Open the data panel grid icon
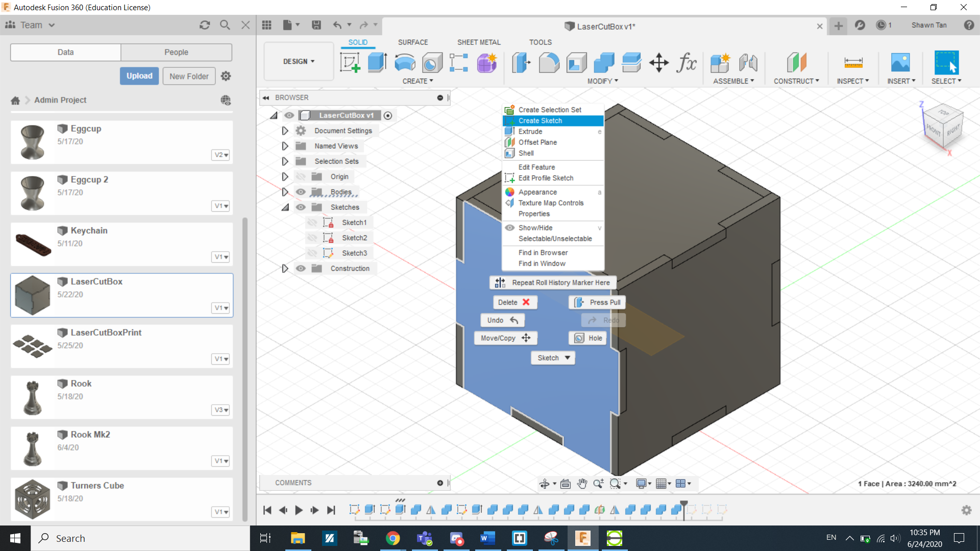Screen dimensions: 980x551 tap(266, 25)
